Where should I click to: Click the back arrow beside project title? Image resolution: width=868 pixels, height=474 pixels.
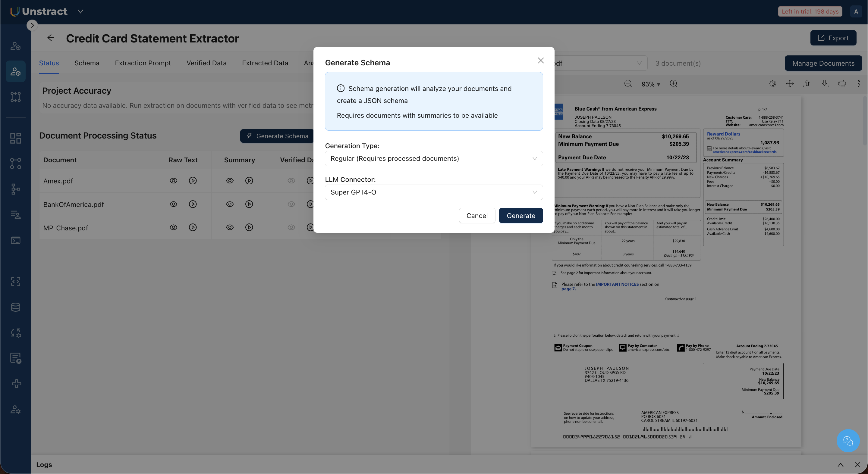pos(51,38)
